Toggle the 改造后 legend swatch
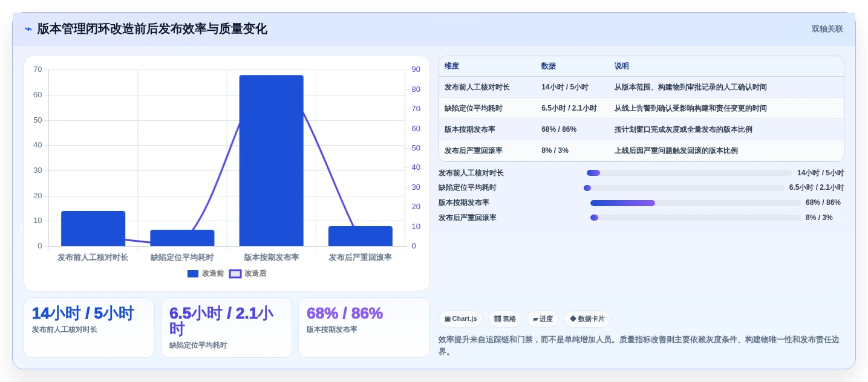Image resolution: width=868 pixels, height=382 pixels. (235, 274)
